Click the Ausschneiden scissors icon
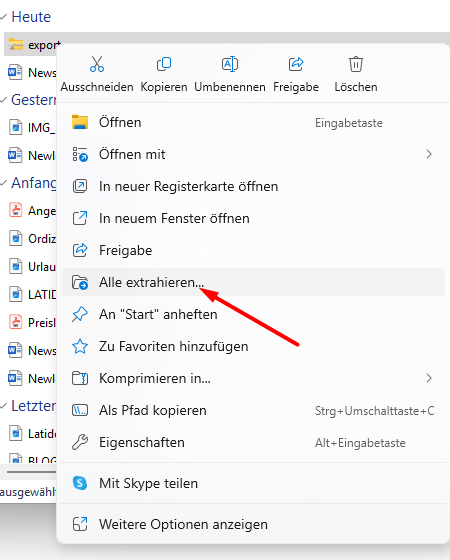The image size is (450, 560). click(97, 64)
